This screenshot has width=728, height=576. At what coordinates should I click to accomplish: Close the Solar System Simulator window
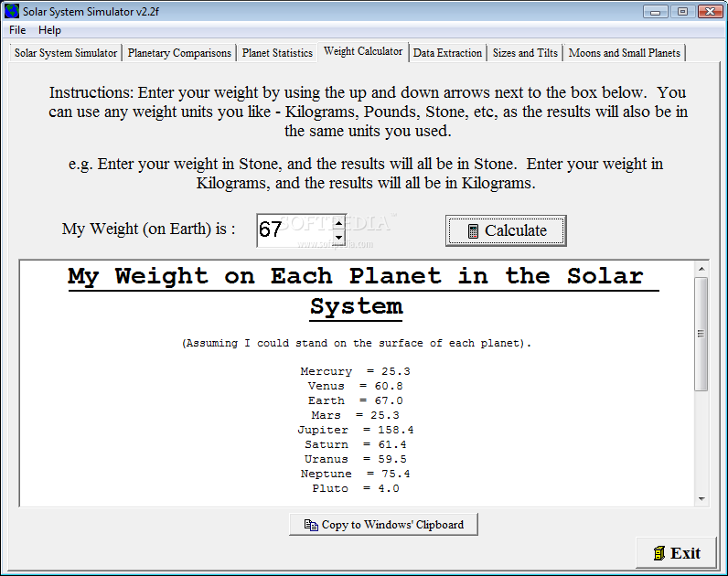pos(711,12)
